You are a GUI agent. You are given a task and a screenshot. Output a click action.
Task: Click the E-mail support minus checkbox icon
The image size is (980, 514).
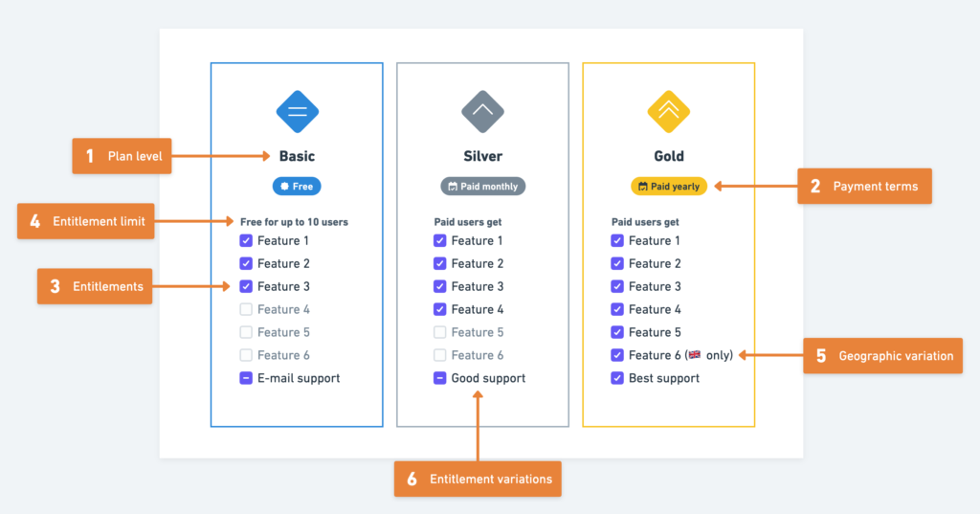246,378
